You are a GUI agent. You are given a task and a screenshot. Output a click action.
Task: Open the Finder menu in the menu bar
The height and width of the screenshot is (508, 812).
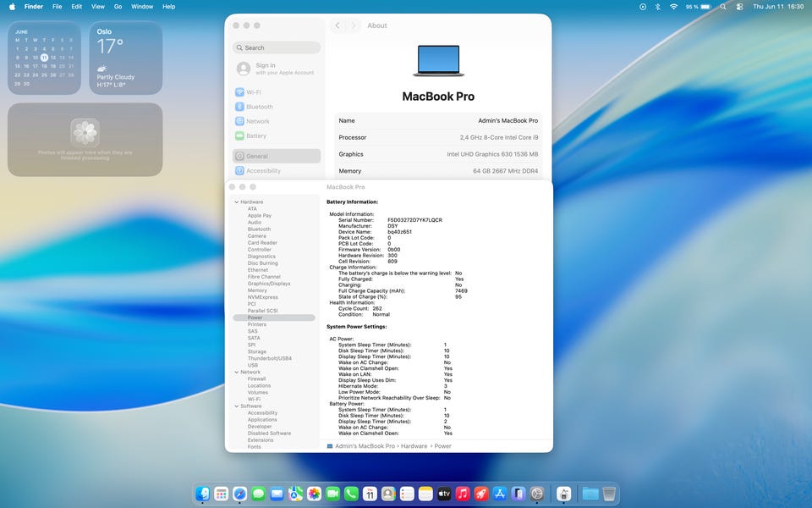34,7
